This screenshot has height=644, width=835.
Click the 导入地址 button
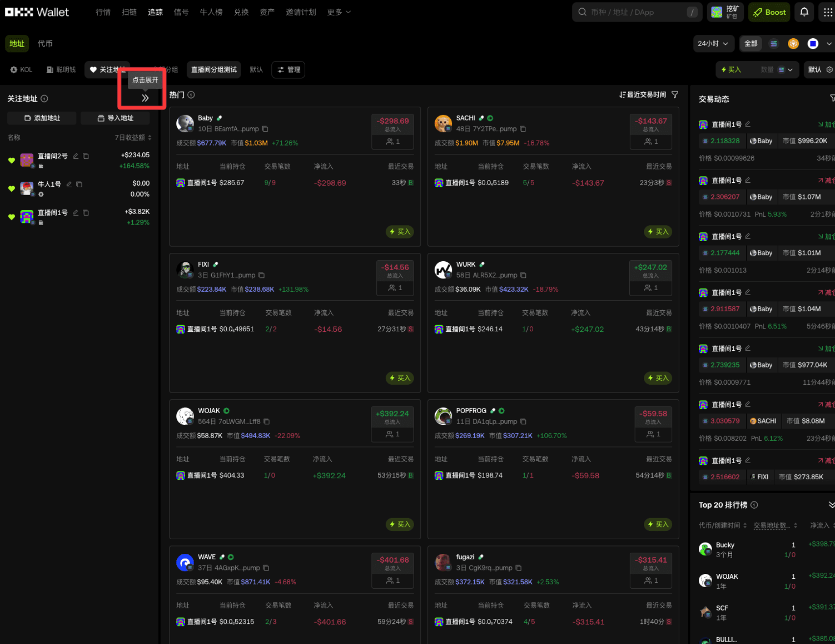115,118
